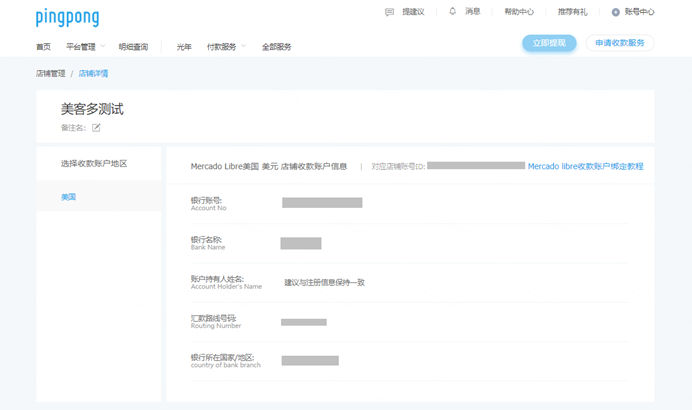Click the 银行账号 Account No label
692x410 pixels.
(x=208, y=204)
